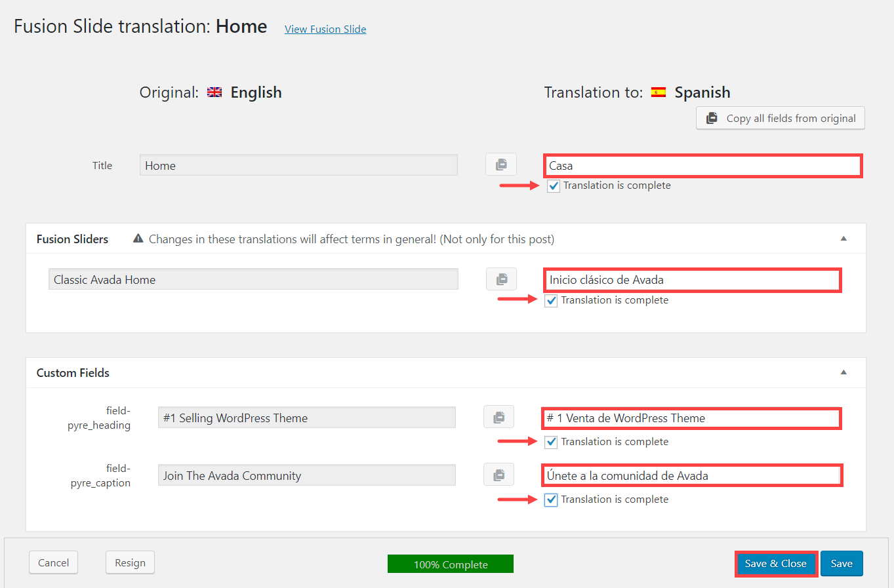This screenshot has height=588, width=894.
Task: Focus Únete a la comunidad de Avada field
Action: tap(692, 476)
